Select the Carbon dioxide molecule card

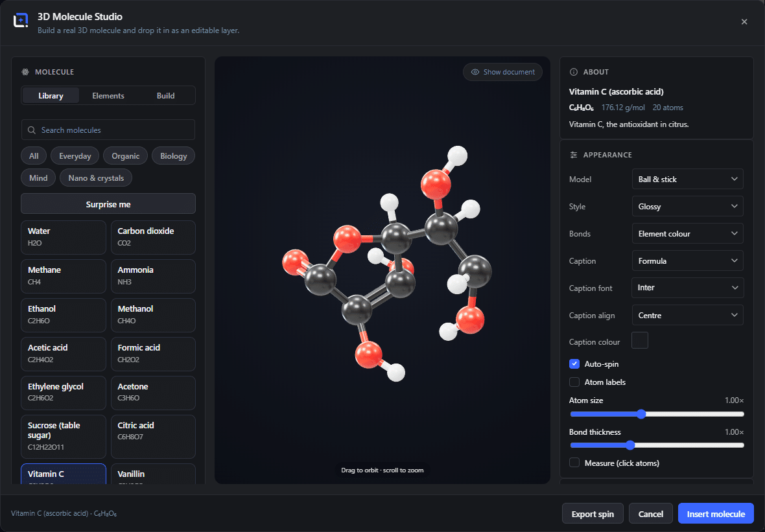(153, 237)
